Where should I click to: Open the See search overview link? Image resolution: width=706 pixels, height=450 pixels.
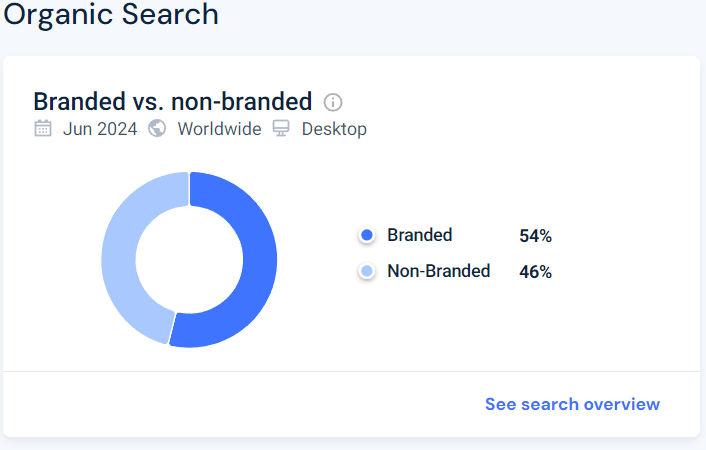click(572, 404)
